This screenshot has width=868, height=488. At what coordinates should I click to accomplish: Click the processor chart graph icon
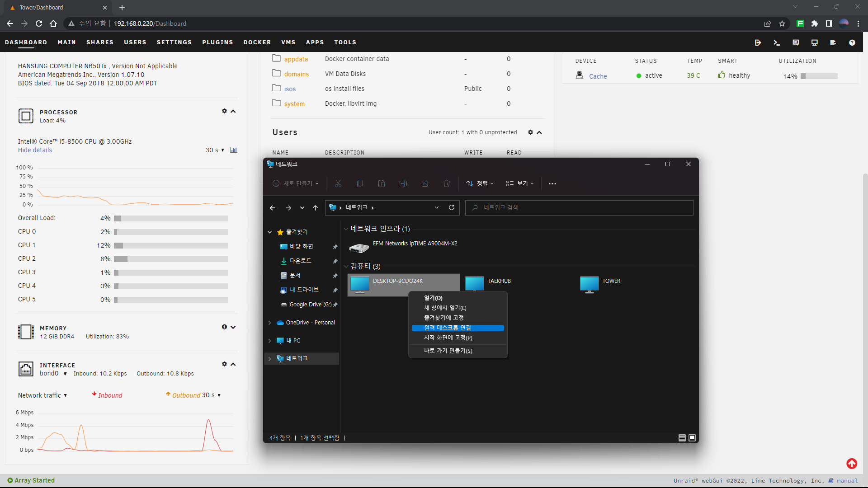click(233, 150)
